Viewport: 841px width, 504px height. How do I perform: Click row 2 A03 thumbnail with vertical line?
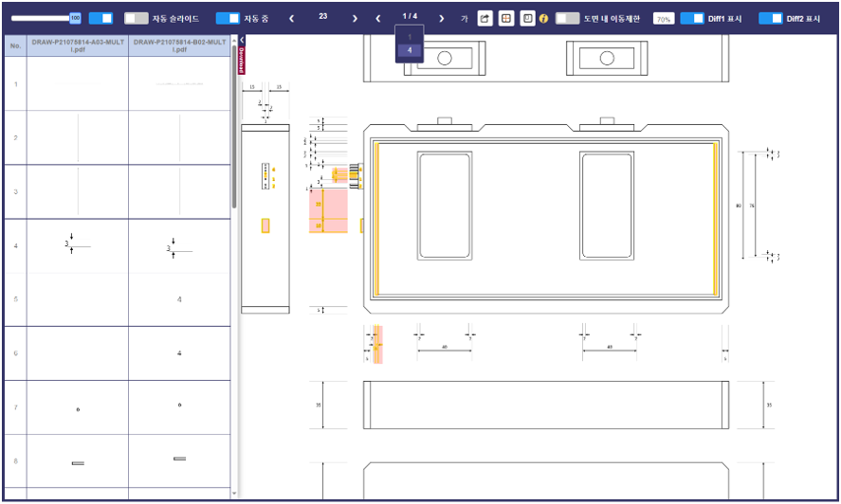(78, 137)
